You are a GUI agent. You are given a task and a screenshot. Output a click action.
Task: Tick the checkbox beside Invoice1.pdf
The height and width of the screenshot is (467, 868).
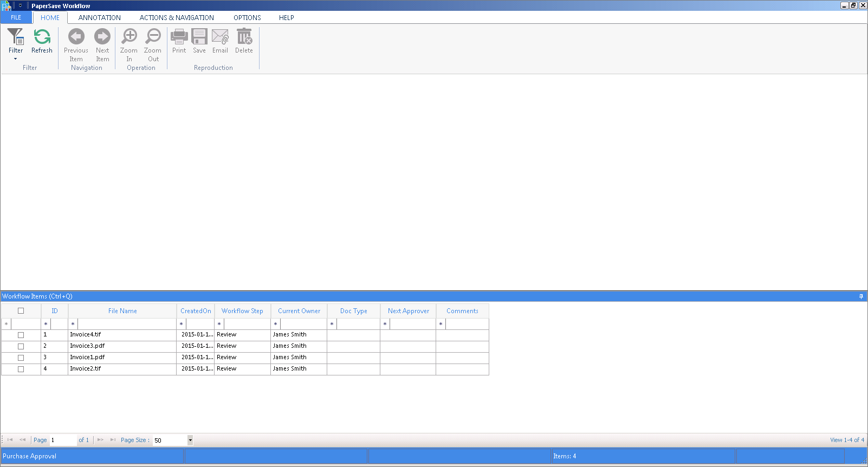coord(21,358)
